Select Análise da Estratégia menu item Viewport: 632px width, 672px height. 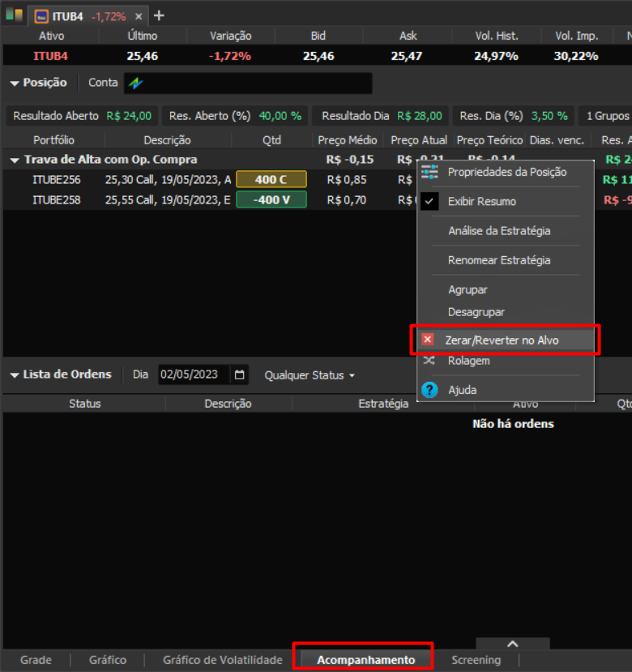pyautogui.click(x=499, y=231)
